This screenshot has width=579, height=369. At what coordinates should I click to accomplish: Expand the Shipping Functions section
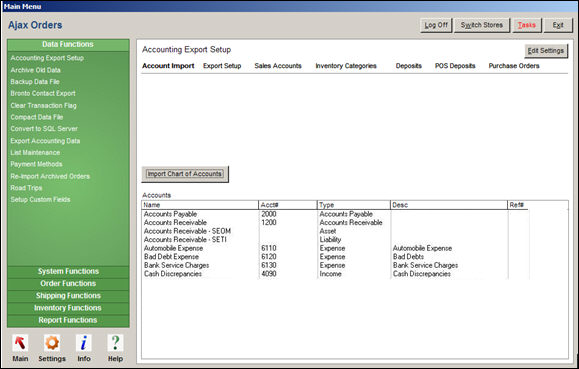pos(68,296)
